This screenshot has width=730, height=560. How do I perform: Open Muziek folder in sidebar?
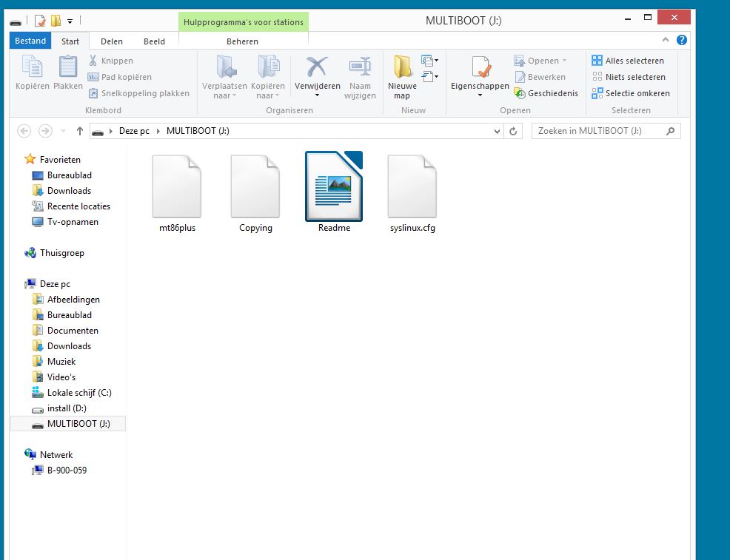coord(53,362)
